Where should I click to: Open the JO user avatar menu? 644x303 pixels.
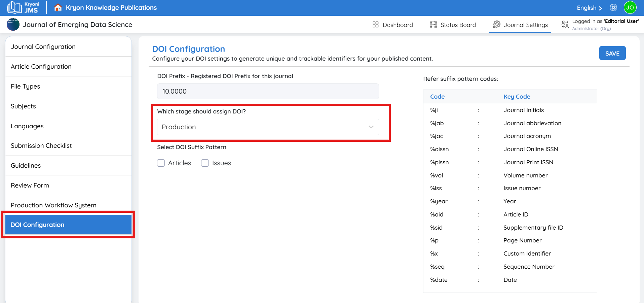pos(630,7)
